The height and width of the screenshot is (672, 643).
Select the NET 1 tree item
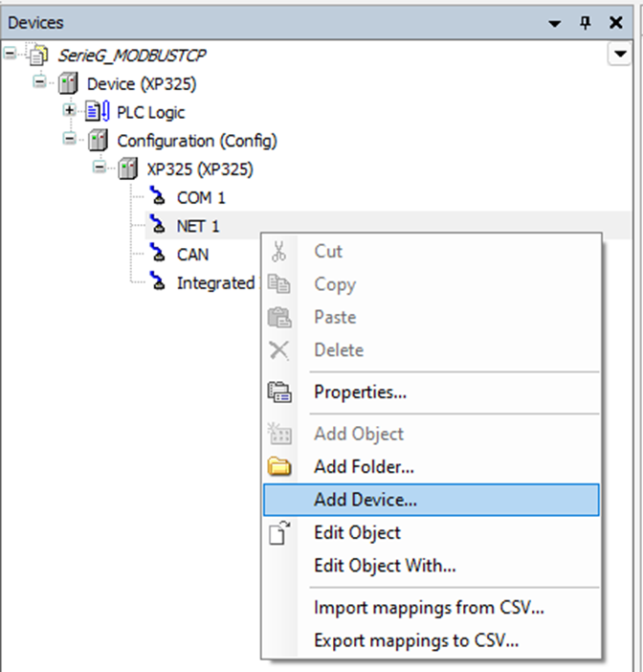[197, 227]
